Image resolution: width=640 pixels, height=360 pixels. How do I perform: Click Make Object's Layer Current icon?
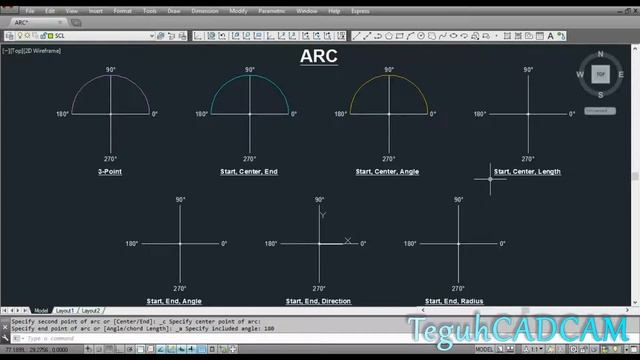(x=161, y=36)
